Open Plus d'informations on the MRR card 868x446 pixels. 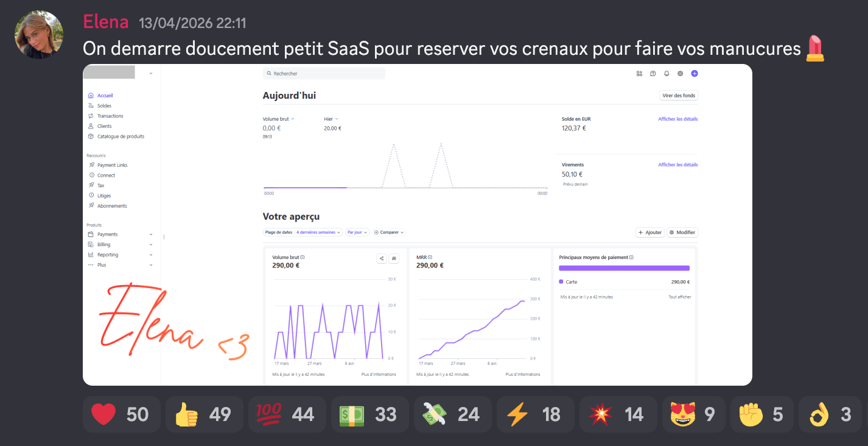(522, 375)
